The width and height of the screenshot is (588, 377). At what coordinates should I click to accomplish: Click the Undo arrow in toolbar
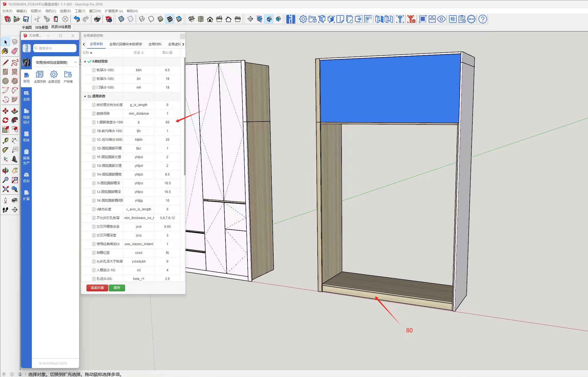[77, 19]
